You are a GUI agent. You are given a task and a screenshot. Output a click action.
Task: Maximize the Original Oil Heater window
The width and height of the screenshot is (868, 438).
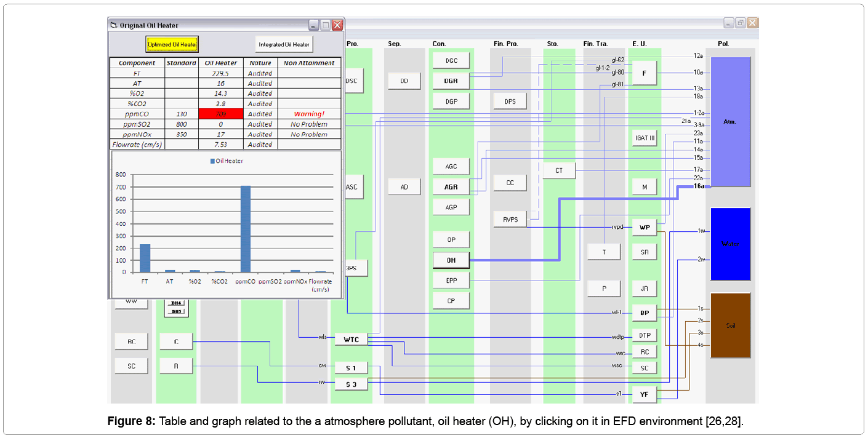coord(326,25)
